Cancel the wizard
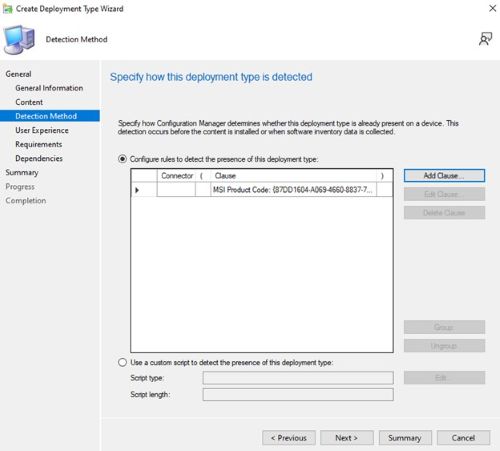Image resolution: width=500 pixels, height=451 pixels. tap(463, 438)
